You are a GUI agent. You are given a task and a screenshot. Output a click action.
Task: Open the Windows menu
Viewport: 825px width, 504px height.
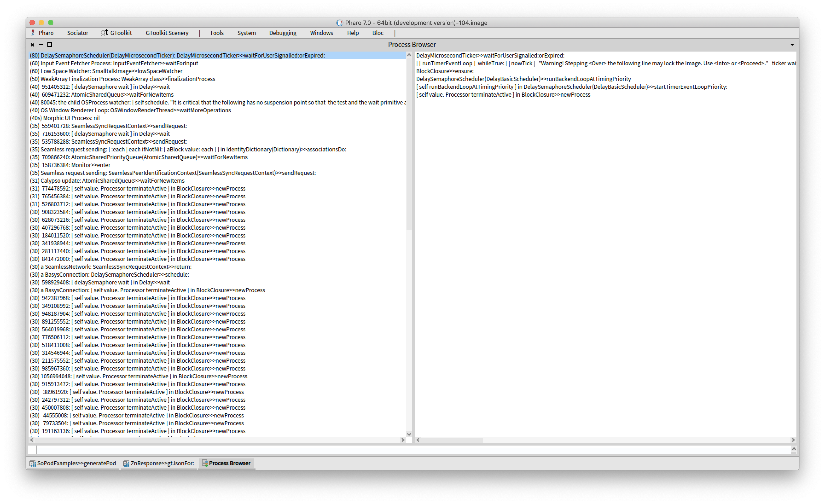click(321, 32)
